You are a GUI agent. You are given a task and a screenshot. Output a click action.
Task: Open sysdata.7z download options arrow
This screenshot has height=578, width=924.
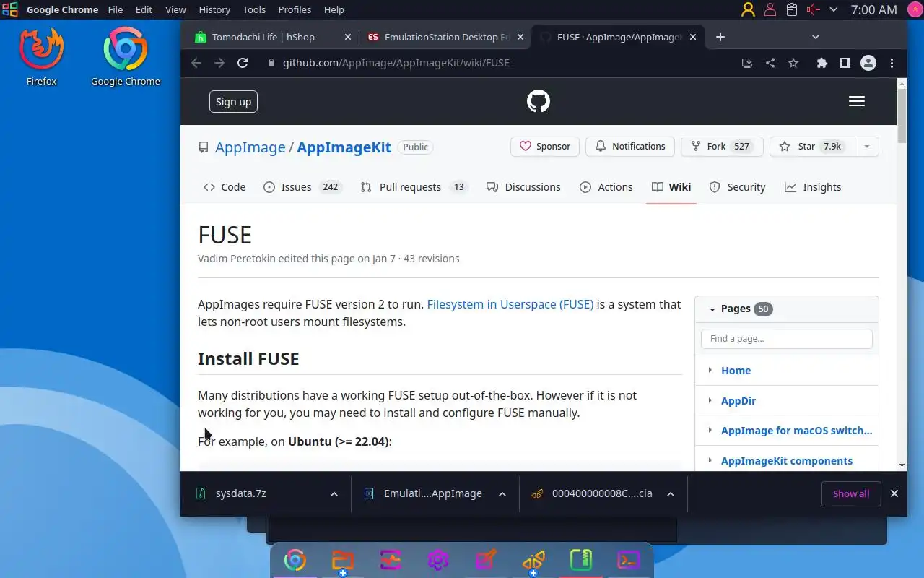(x=334, y=494)
